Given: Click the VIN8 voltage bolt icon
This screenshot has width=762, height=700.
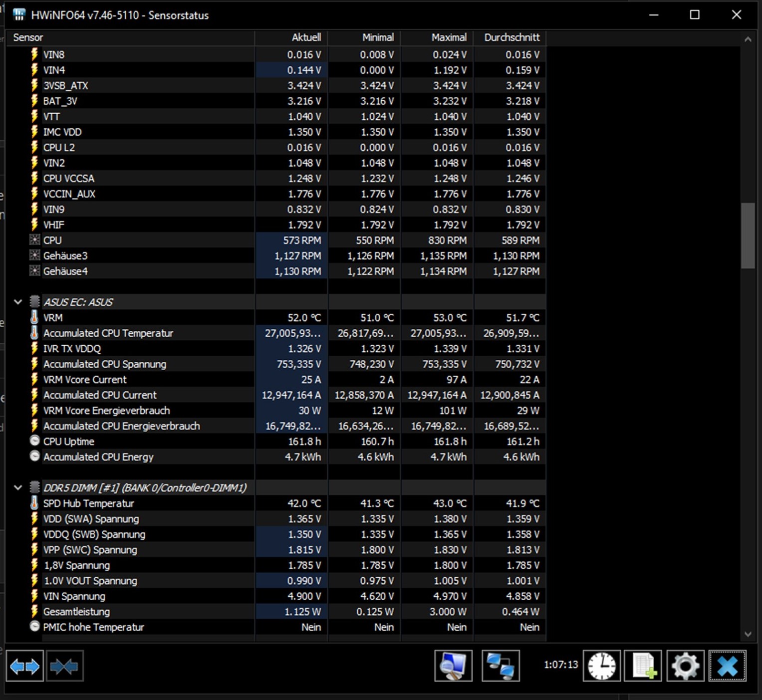Looking at the screenshot, I should point(34,54).
